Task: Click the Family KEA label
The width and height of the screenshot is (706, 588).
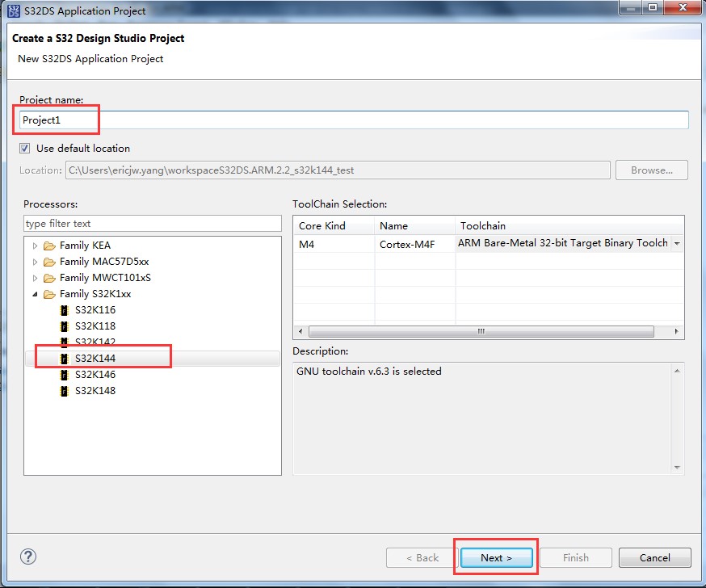Action: (x=85, y=246)
